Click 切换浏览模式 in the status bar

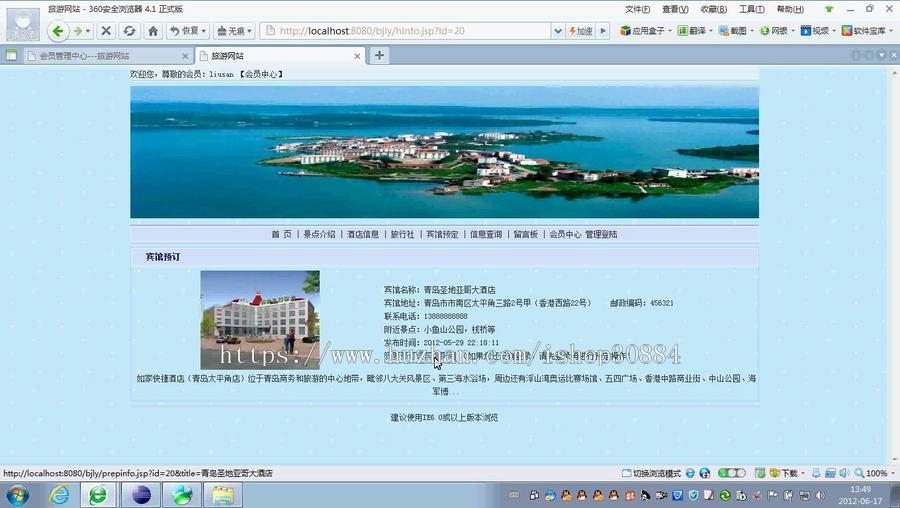[651, 473]
